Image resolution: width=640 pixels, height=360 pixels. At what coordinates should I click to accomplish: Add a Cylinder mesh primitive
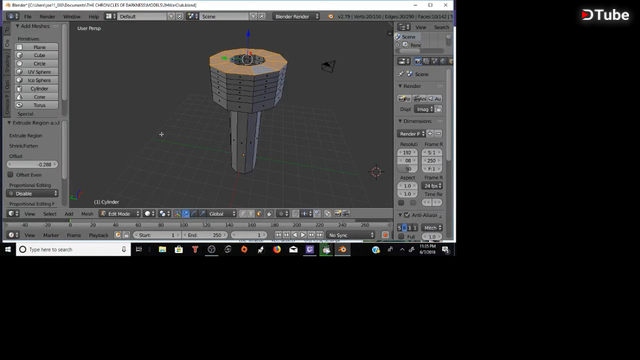(x=36, y=89)
